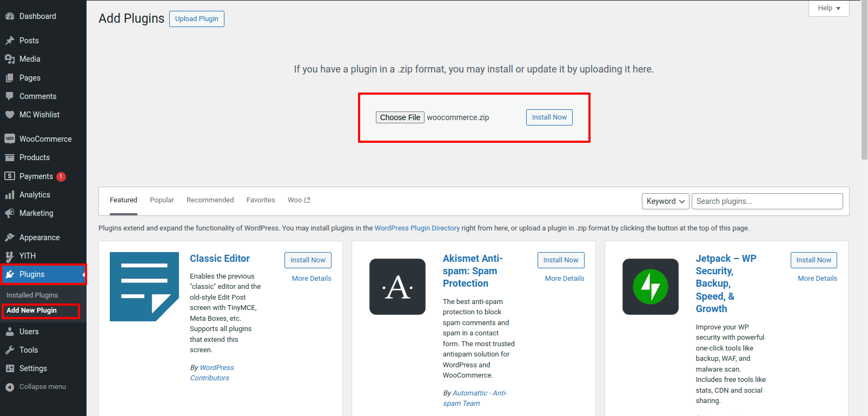Click the Plugins plug icon

click(x=10, y=274)
